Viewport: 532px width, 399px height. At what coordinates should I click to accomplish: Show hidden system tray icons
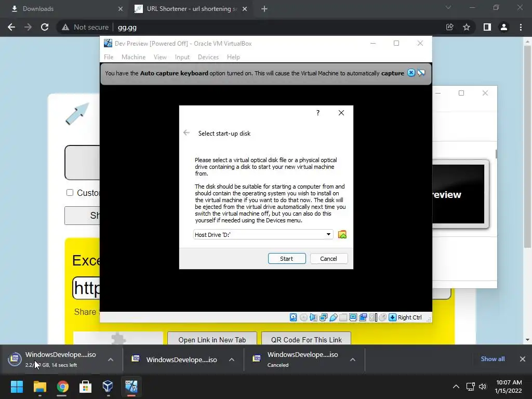point(456,387)
